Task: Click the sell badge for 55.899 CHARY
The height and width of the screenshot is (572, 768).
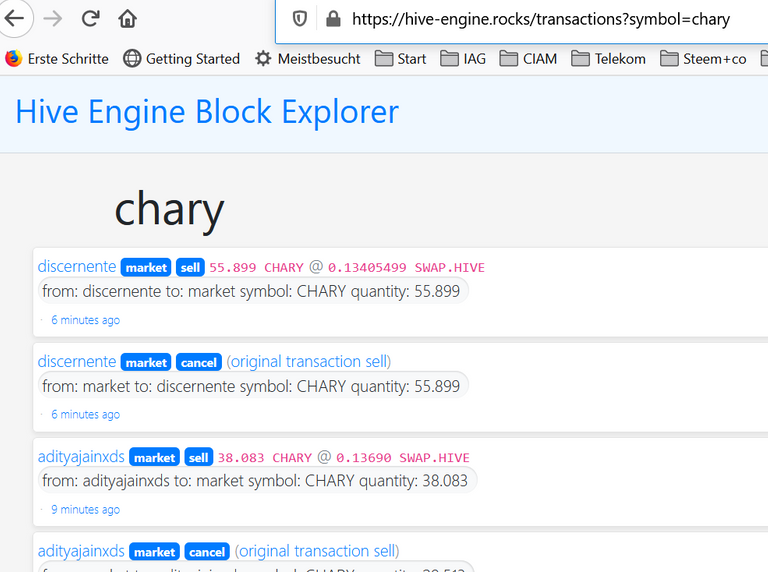Action: tap(190, 267)
